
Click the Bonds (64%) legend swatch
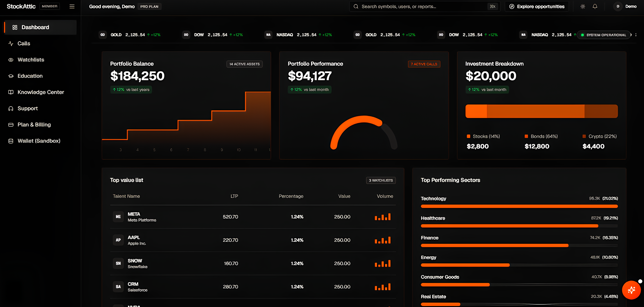coord(526,136)
